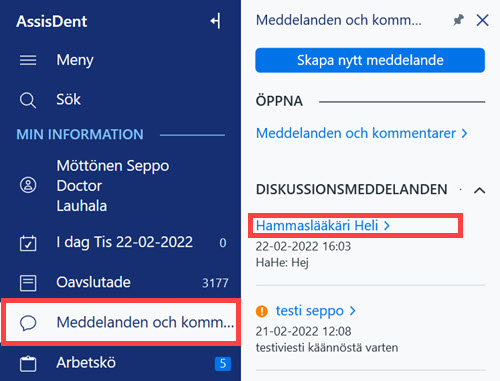Viewport: 500px width, 381px height.
Task: Click preview testiviesti käännöstä varten
Action: [327, 348]
